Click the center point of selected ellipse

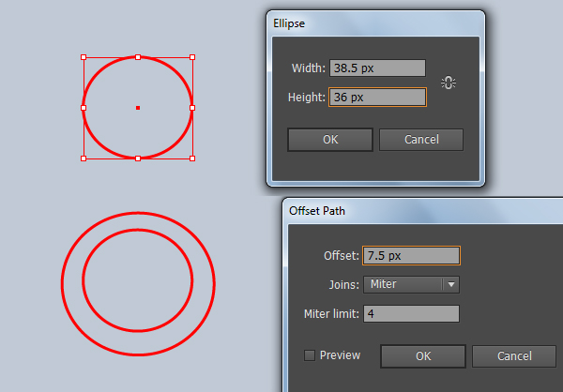click(138, 108)
